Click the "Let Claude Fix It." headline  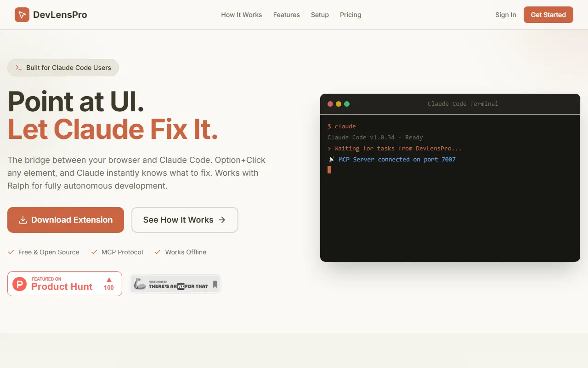click(x=113, y=129)
